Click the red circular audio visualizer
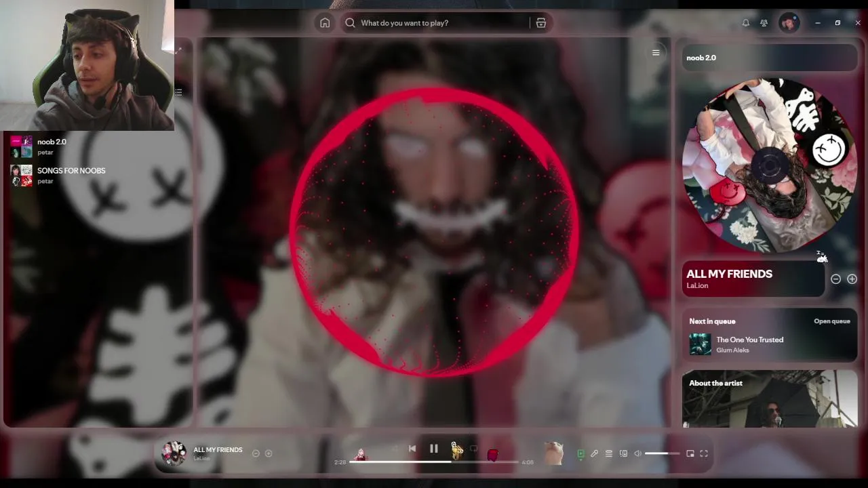Image resolution: width=868 pixels, height=488 pixels. [434, 230]
